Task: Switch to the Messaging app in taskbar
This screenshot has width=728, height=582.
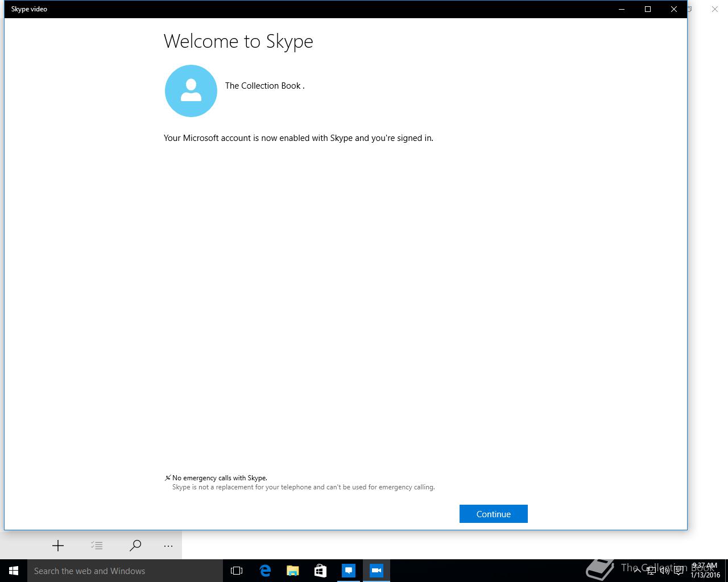Action: pos(348,571)
